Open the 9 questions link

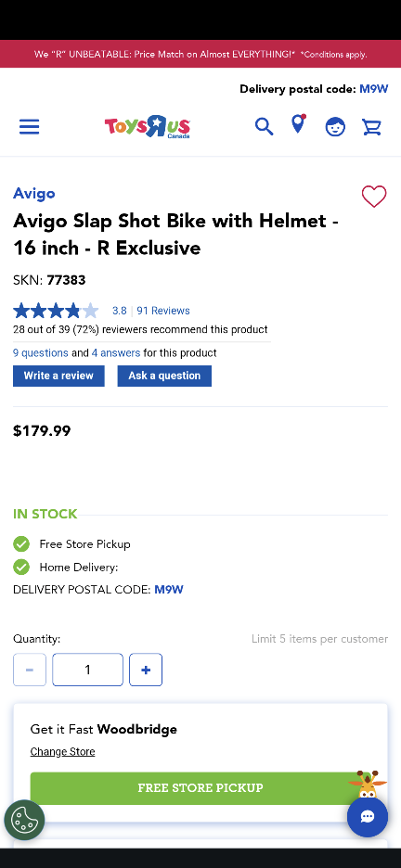click(41, 352)
